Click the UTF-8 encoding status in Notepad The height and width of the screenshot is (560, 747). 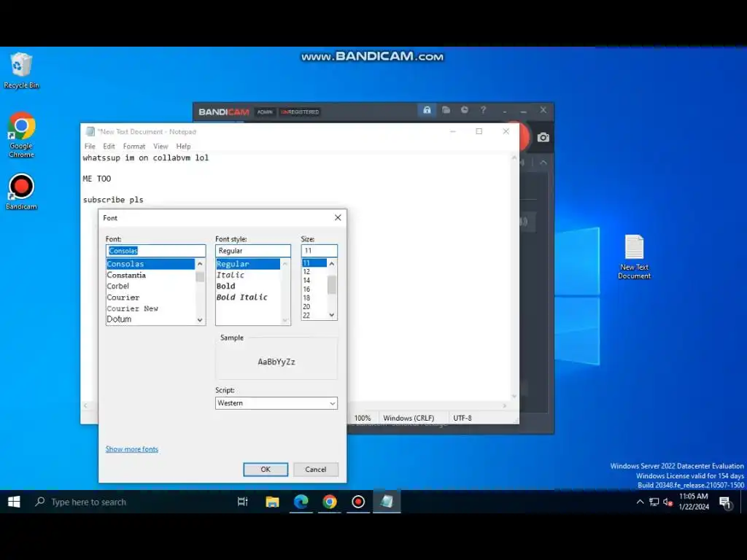[x=462, y=418]
